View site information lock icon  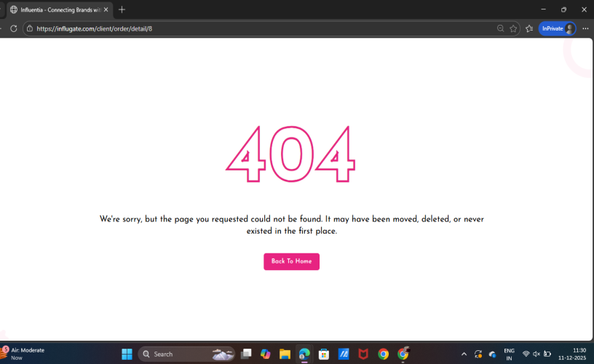[x=30, y=28]
